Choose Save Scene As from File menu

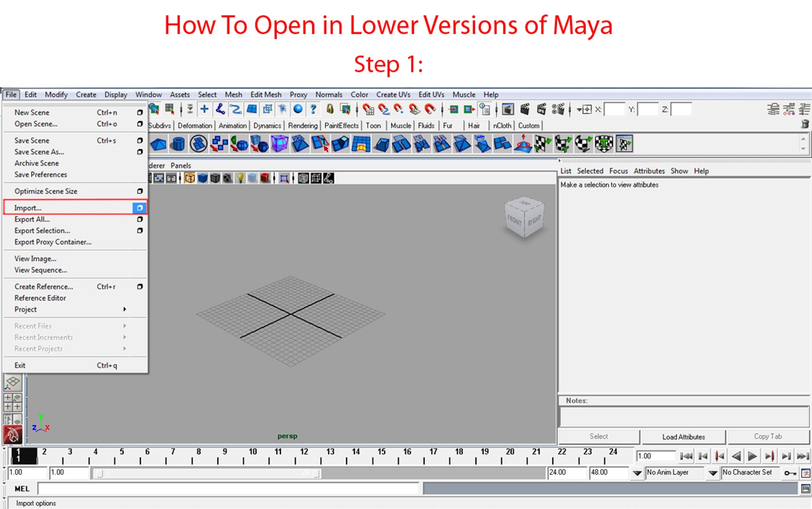(x=39, y=152)
